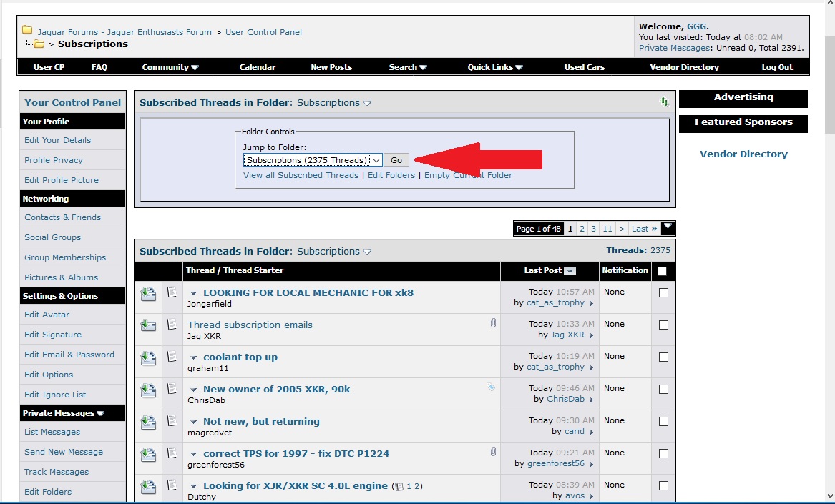Click the tag icon on 'New owner of 2005 XKR' thread
835x504 pixels.
click(x=491, y=387)
